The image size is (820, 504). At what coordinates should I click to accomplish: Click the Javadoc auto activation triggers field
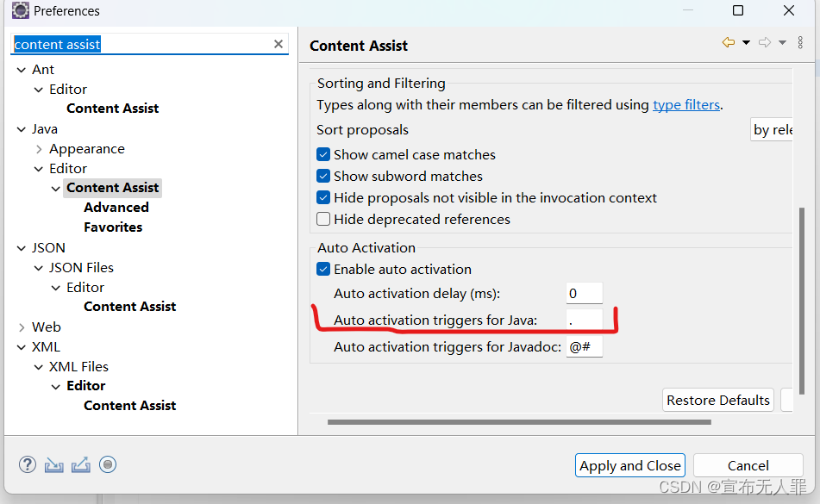point(584,347)
